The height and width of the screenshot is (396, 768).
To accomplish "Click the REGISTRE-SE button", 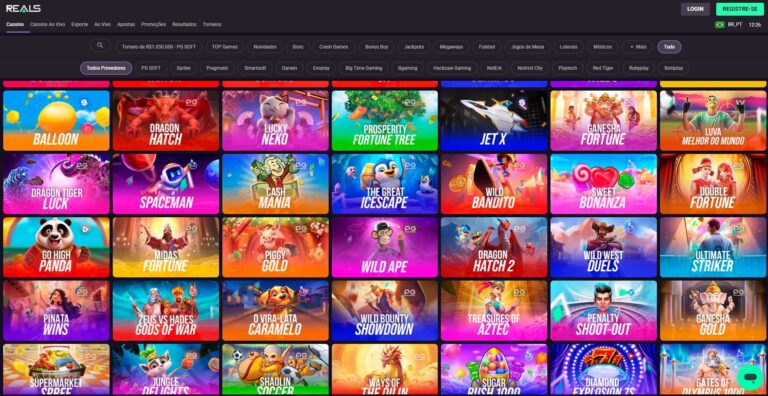I will [x=740, y=9].
